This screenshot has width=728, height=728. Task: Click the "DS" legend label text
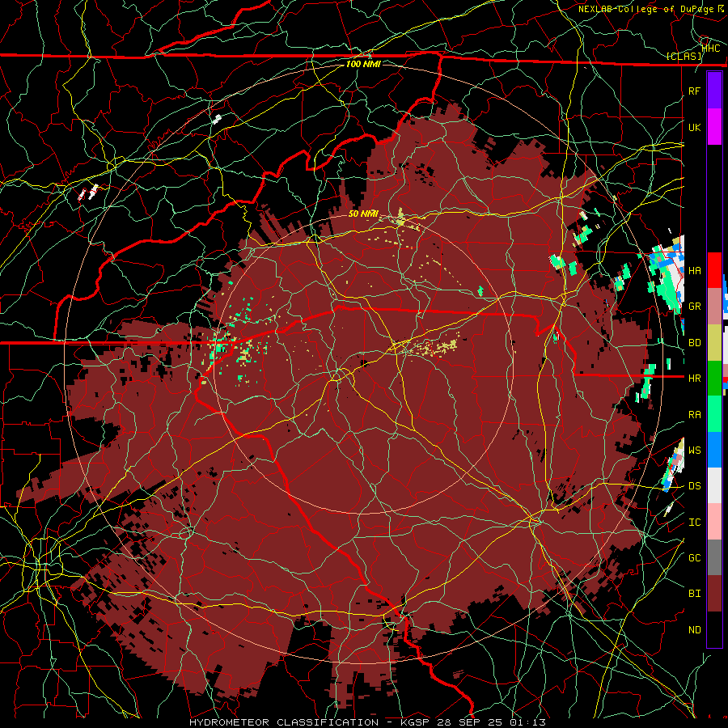[x=695, y=486]
